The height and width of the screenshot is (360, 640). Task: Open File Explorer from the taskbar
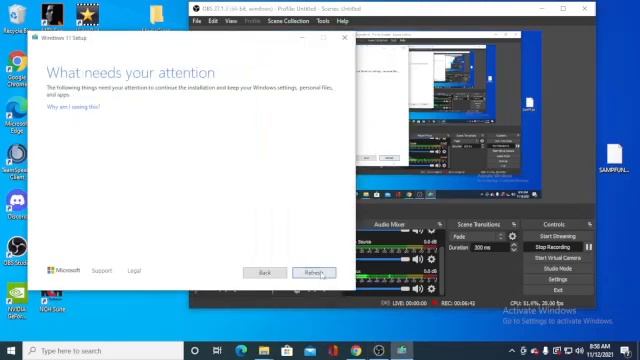click(264, 351)
